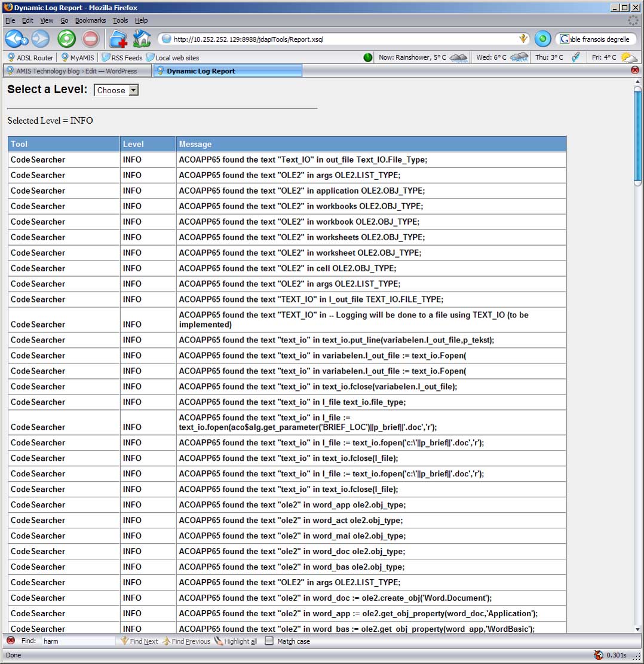Close the Find bar with red X

10,641
